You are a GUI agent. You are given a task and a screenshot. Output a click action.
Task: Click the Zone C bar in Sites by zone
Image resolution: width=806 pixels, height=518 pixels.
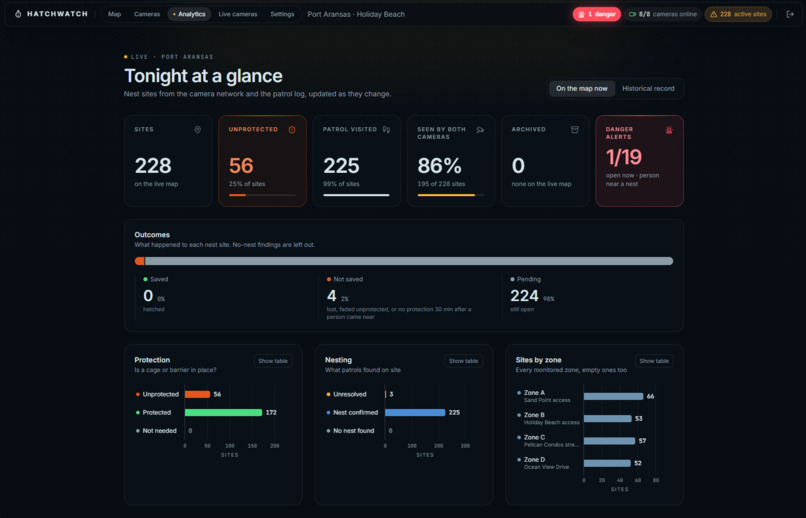(609, 441)
